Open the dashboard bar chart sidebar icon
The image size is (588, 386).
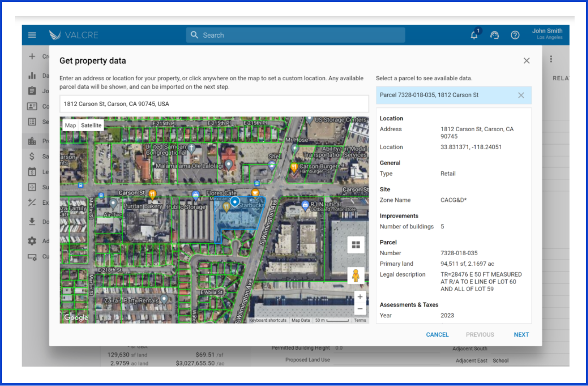click(x=32, y=76)
